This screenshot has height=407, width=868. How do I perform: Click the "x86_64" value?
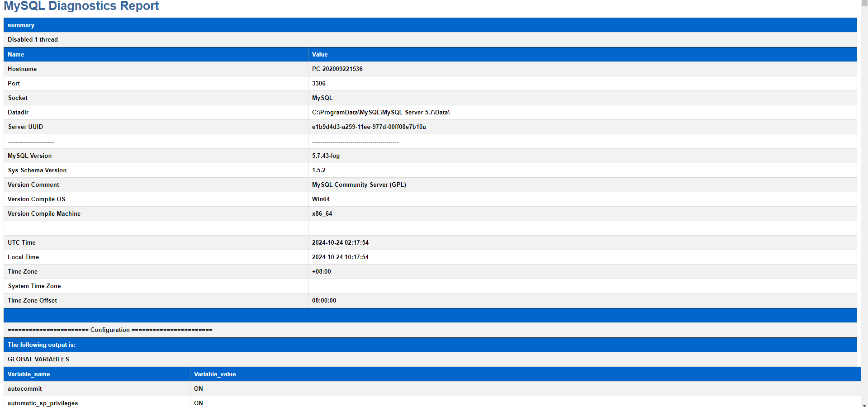322,214
